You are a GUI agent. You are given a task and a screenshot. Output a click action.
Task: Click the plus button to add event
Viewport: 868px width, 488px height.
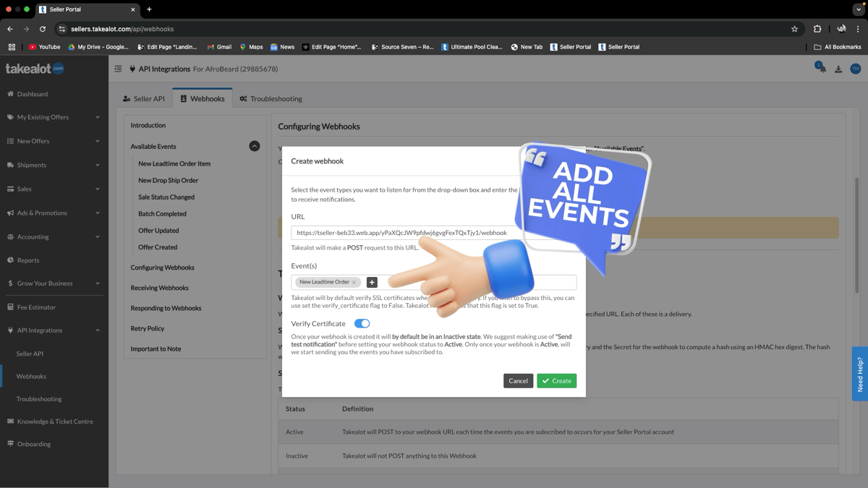372,282
